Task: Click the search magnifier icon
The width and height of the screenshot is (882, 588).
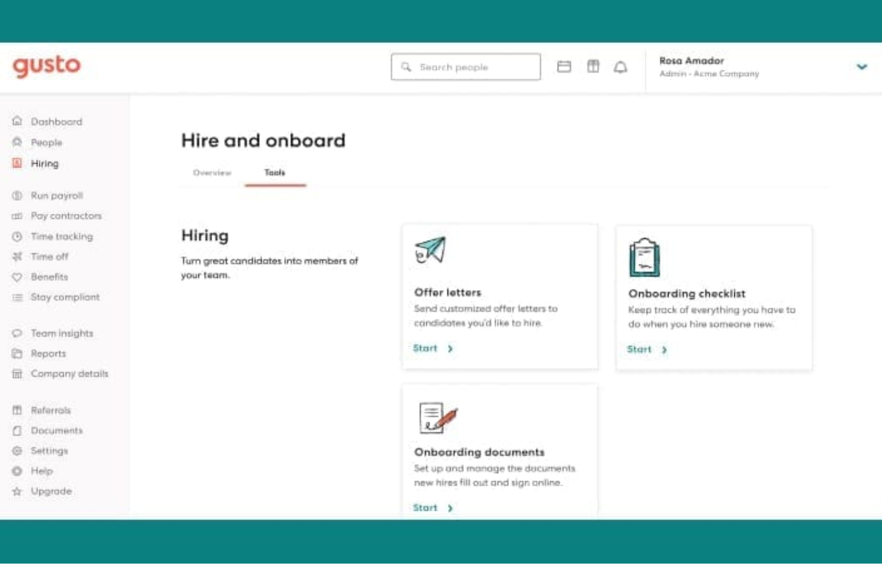Action: 406,67
